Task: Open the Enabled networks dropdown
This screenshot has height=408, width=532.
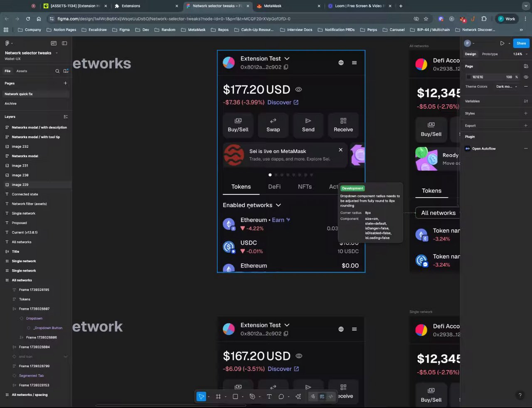Action: click(252, 205)
